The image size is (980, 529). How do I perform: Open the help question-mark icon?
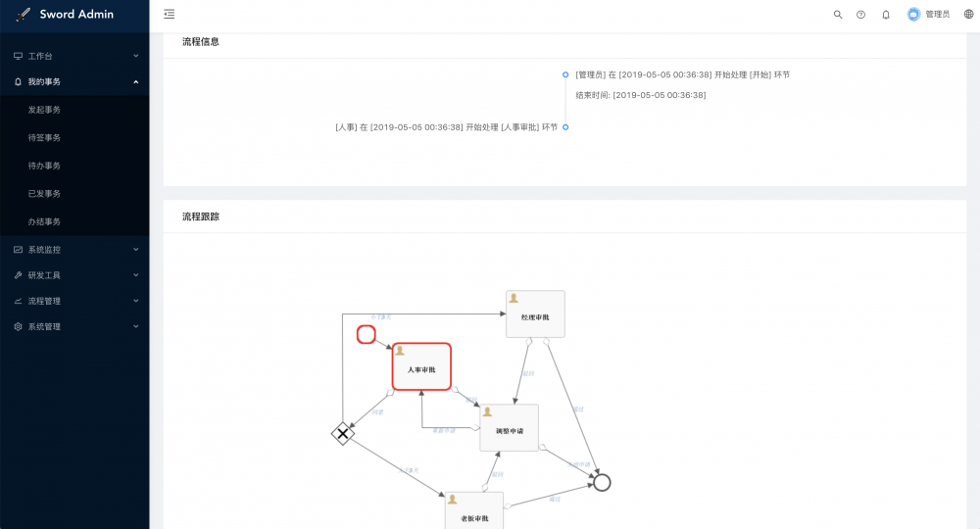click(860, 15)
